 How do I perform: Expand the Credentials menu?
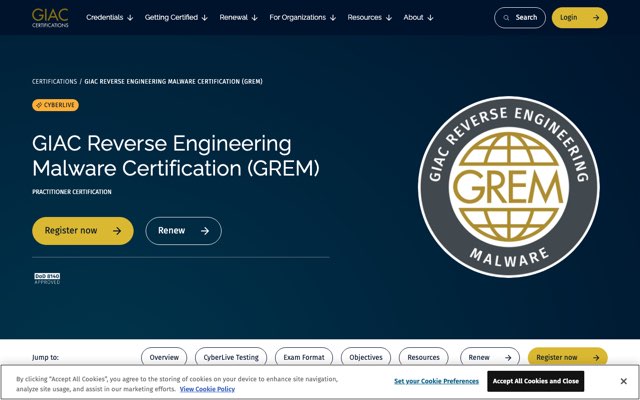coord(109,18)
